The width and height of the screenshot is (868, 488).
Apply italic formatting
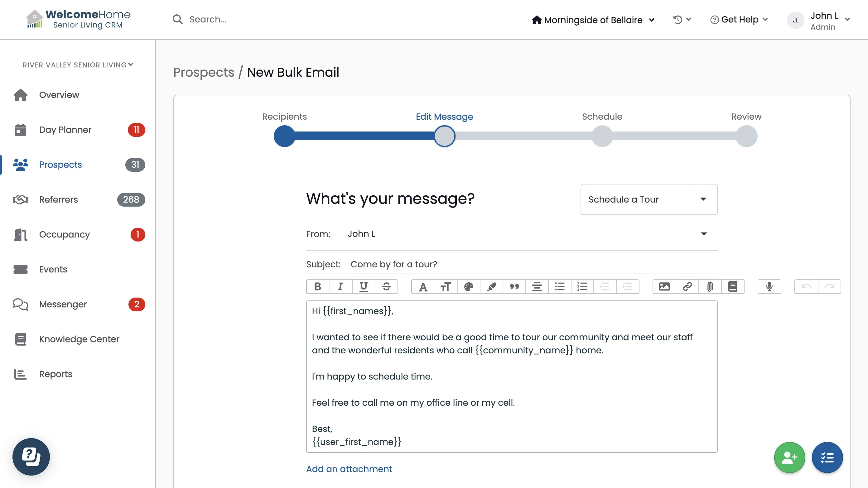click(x=340, y=287)
